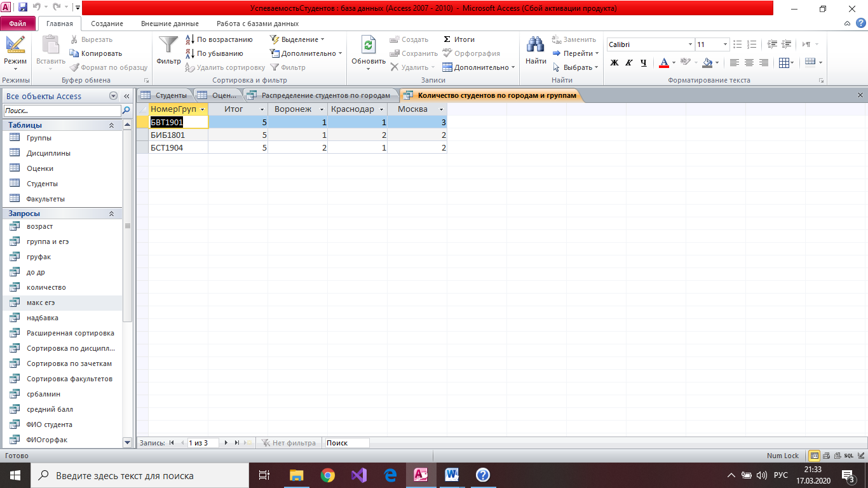Image resolution: width=868 pixels, height=488 pixels.
Task: Click the gridlines button
Action: pyautogui.click(x=783, y=63)
